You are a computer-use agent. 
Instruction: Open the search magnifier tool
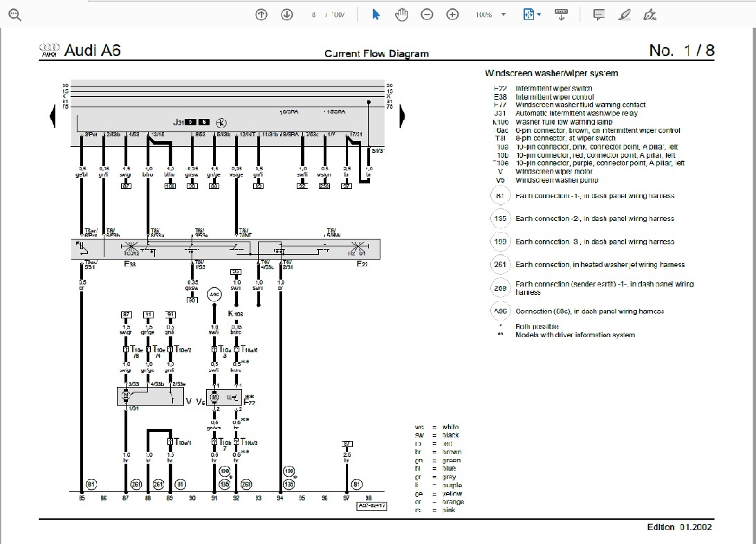(x=15, y=15)
